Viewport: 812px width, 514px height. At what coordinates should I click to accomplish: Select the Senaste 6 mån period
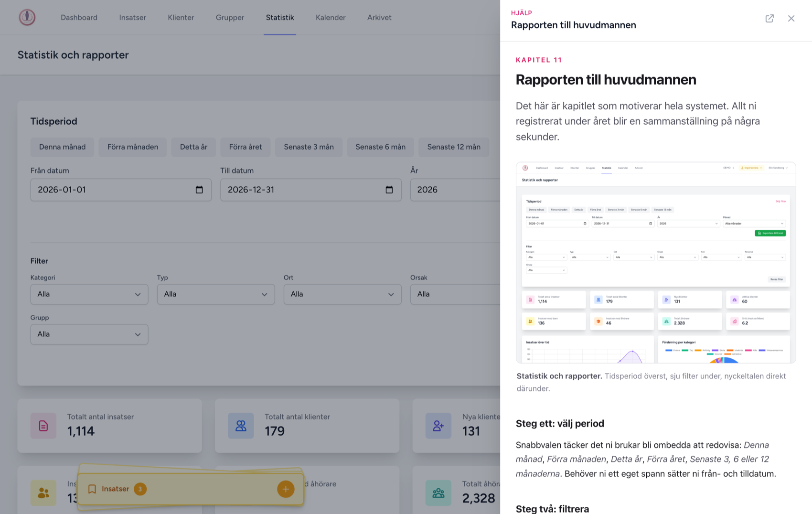pos(380,147)
